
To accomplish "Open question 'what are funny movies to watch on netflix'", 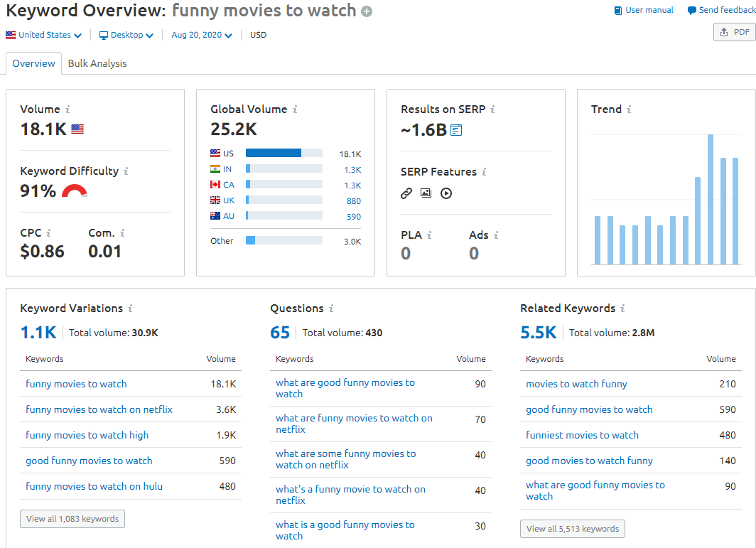I will coord(354,424).
